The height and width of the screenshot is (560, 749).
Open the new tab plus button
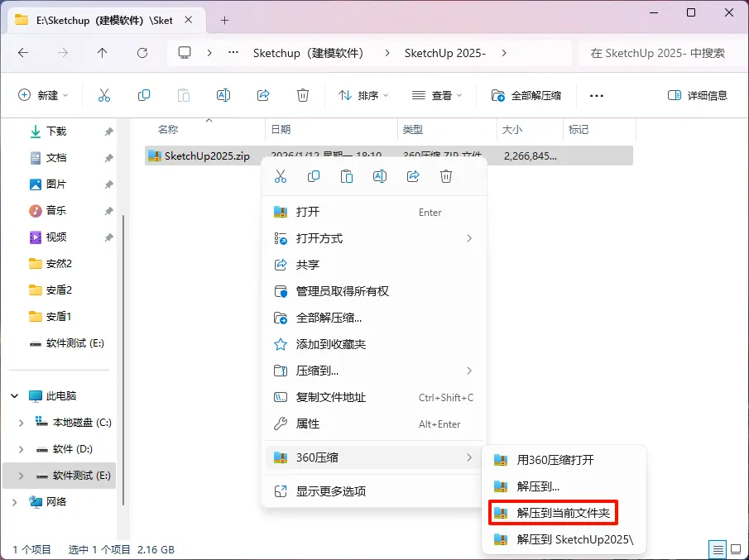[x=225, y=21]
